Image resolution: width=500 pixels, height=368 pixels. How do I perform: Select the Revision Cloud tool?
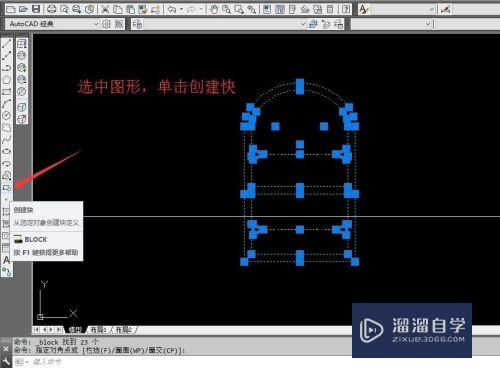7,128
